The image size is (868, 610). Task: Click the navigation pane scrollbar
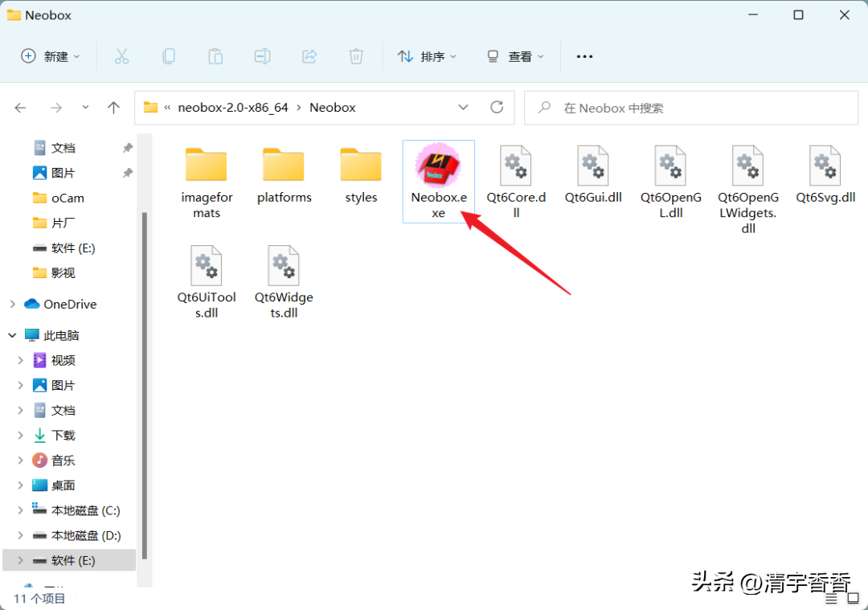(x=145, y=385)
